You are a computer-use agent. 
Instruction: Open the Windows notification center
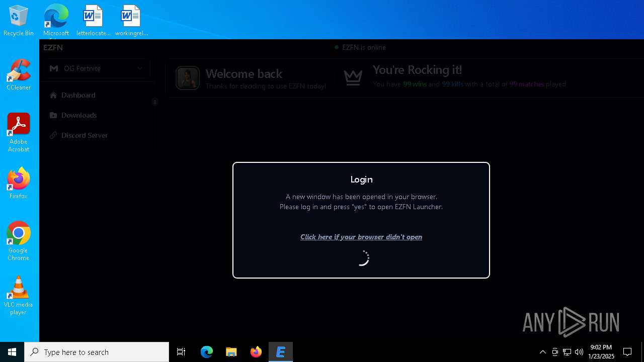[627, 352]
